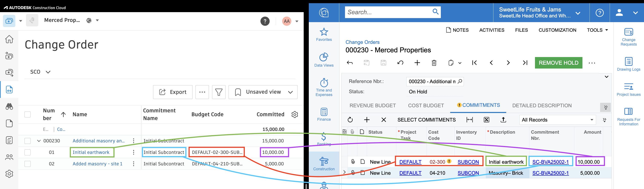Open Data Views in Acumatica sidebar
644x189 pixels.
(x=324, y=60)
